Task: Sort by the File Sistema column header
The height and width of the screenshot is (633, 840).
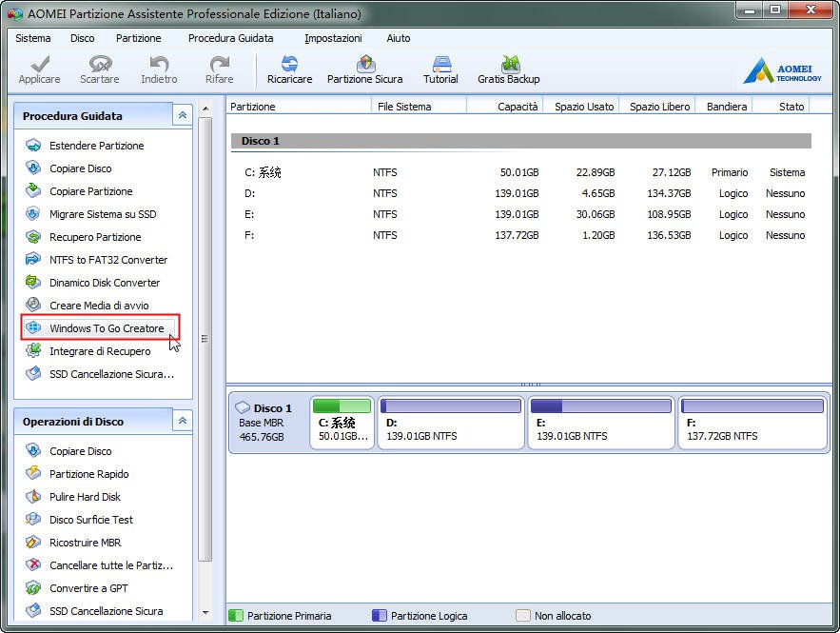Action: tap(420, 106)
